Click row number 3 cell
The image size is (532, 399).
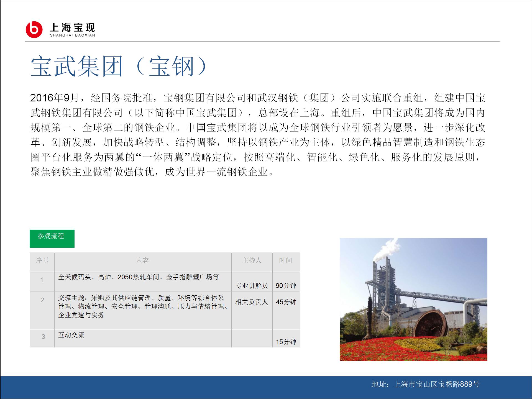(x=42, y=339)
